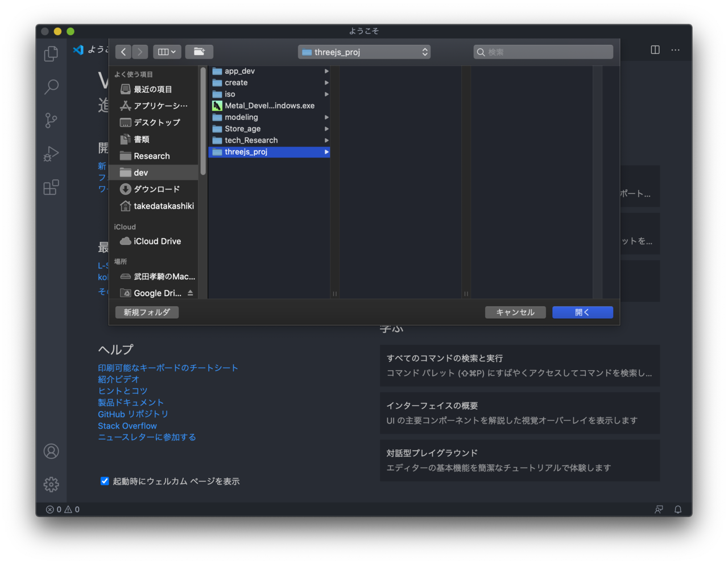Select the create folder
The image size is (728, 564).
[x=269, y=82]
